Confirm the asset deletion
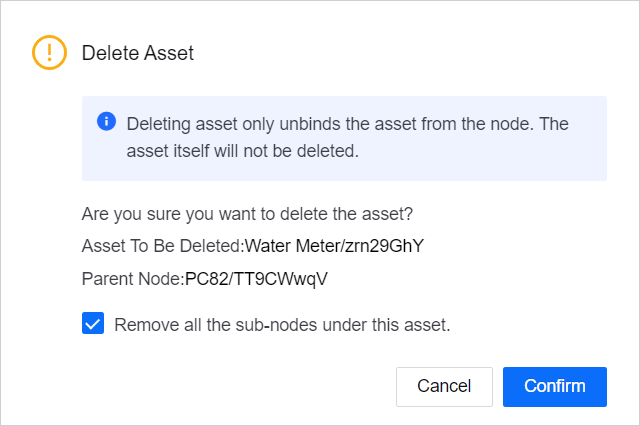Screen dimensions: 640x426 coord(554,386)
